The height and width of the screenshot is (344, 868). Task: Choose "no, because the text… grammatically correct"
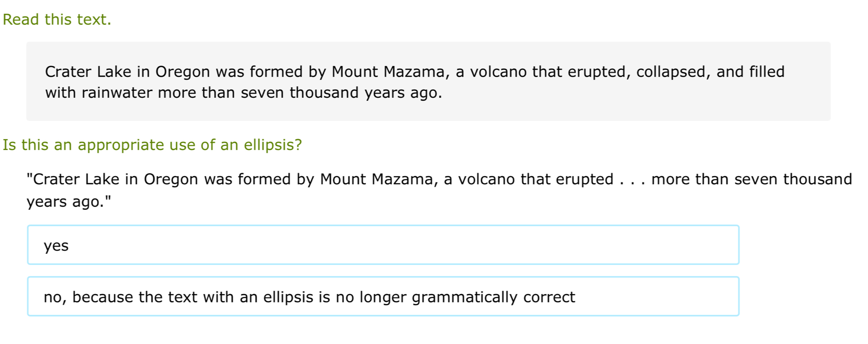[x=383, y=296]
